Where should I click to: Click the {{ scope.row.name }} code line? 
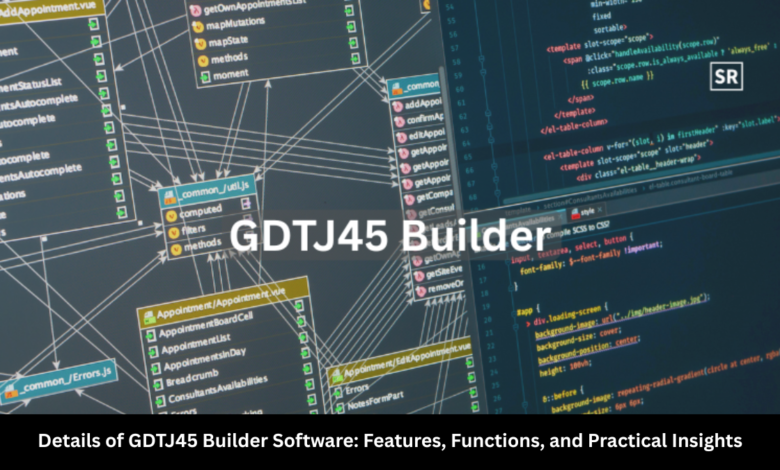tap(617, 80)
